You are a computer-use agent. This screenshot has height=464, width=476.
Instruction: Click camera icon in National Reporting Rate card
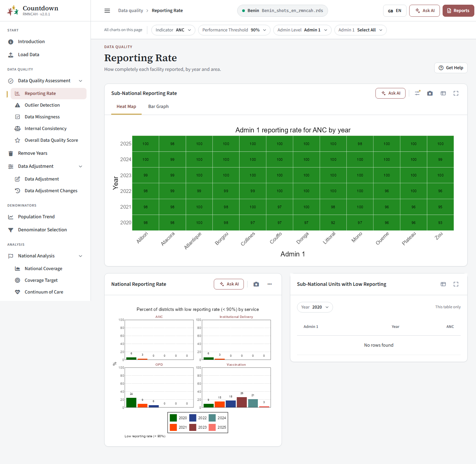tap(256, 284)
